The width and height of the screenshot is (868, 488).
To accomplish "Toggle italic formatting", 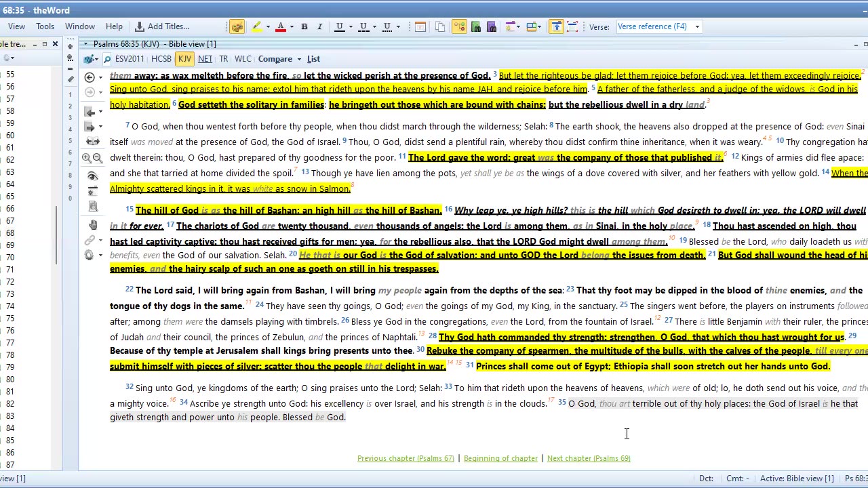I will [x=319, y=26].
